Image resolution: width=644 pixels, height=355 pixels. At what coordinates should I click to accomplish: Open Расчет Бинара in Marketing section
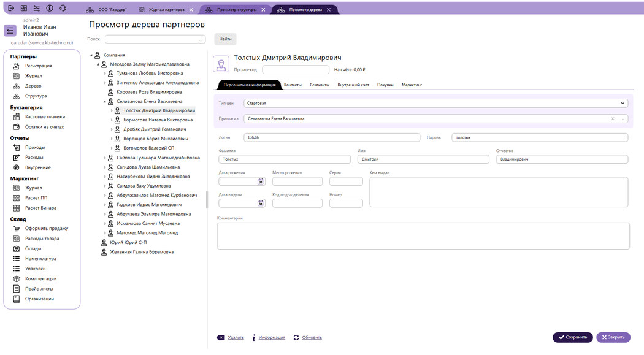(17, 208)
